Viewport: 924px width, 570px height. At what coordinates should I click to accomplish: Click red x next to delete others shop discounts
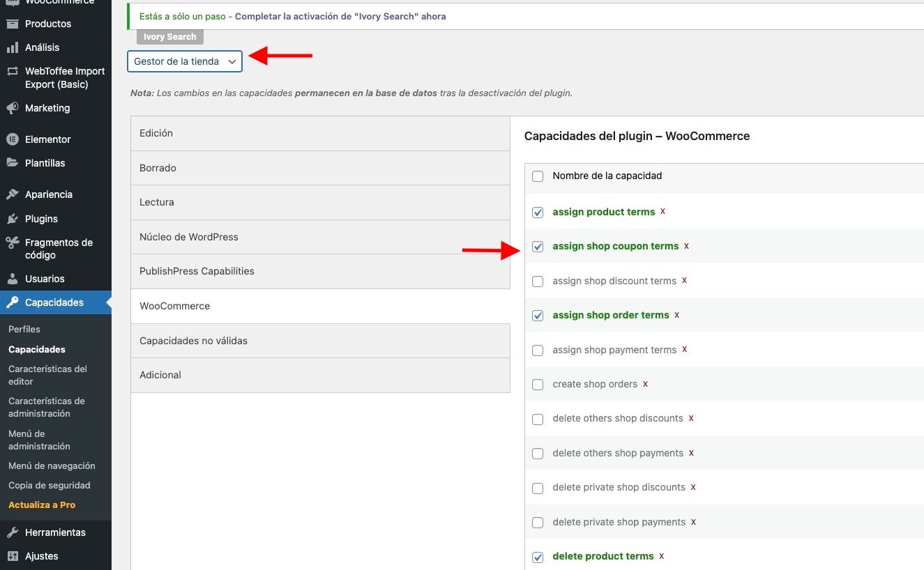(x=691, y=418)
